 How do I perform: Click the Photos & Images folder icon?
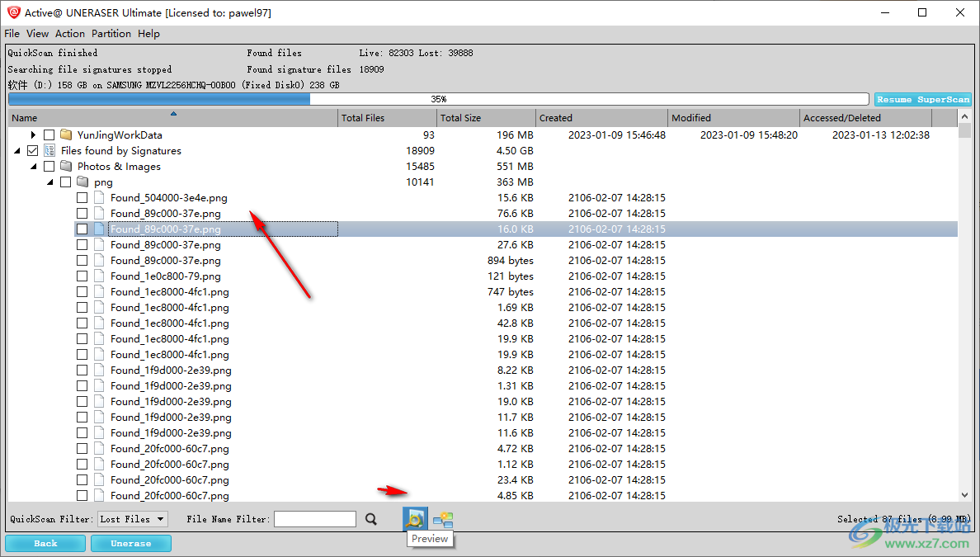coord(66,167)
